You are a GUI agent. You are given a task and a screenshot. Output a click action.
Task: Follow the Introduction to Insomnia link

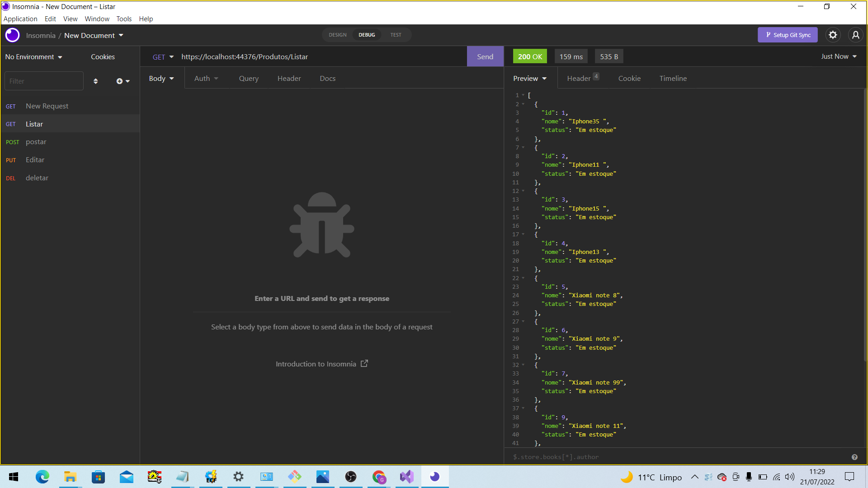[x=322, y=364]
